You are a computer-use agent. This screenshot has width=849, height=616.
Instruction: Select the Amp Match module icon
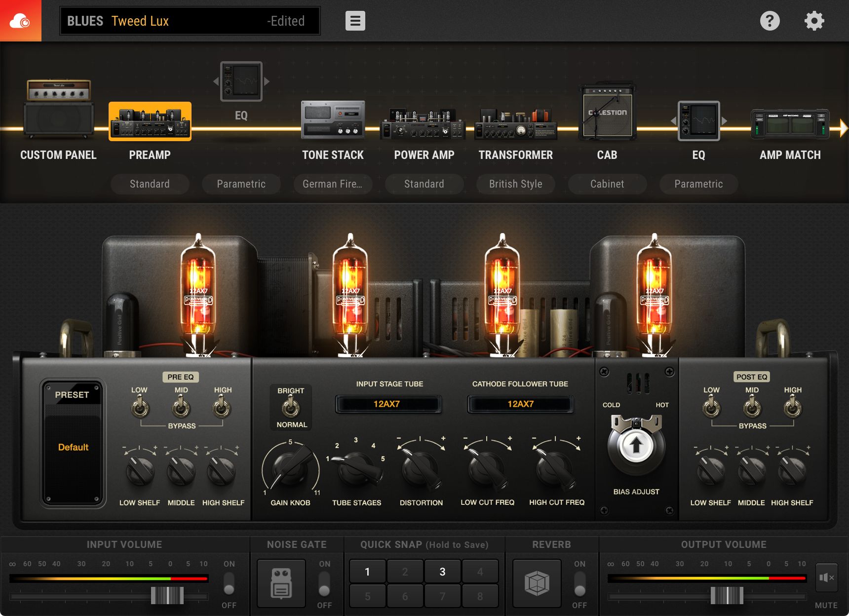[x=790, y=124]
